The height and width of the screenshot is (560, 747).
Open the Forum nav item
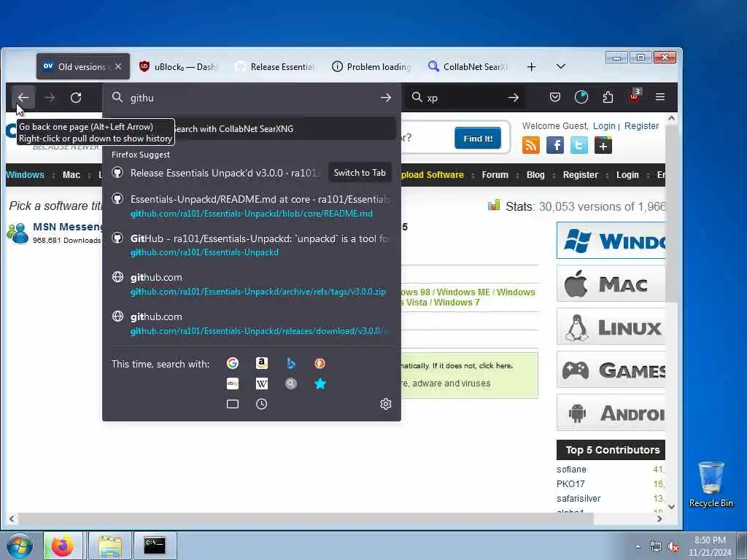coord(495,175)
